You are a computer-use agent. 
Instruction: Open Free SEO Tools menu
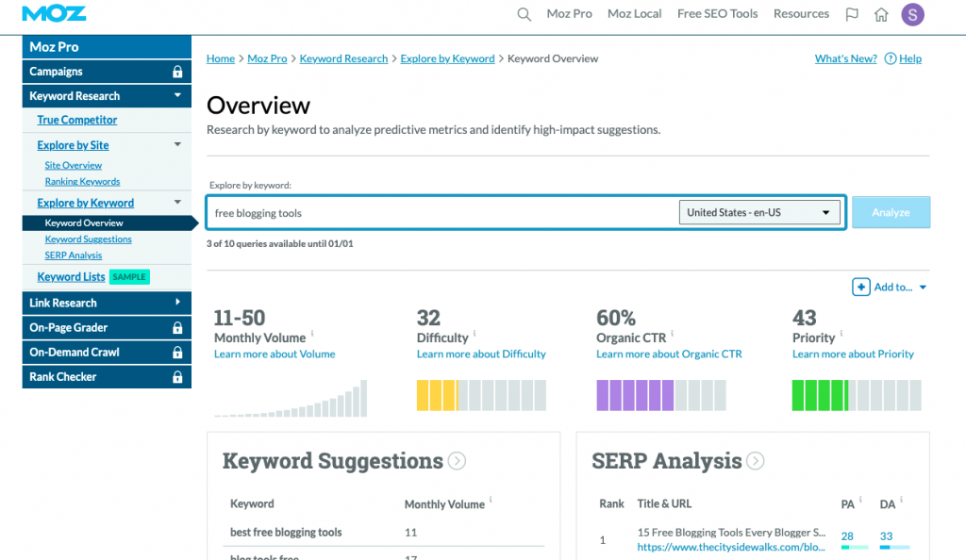point(717,13)
